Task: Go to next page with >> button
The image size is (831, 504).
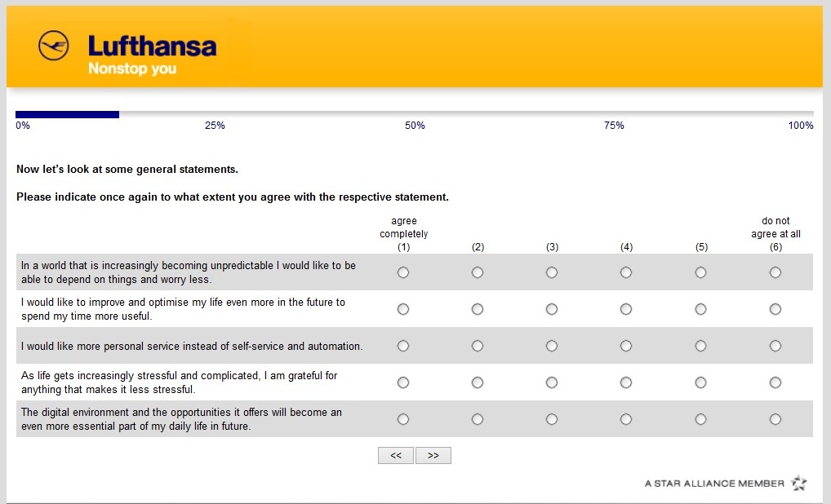Action: tap(433, 456)
